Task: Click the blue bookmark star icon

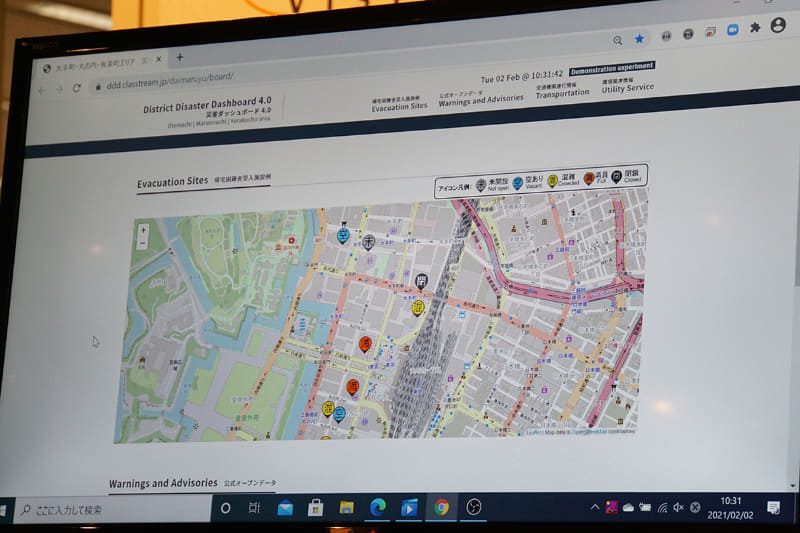Action: (x=639, y=38)
